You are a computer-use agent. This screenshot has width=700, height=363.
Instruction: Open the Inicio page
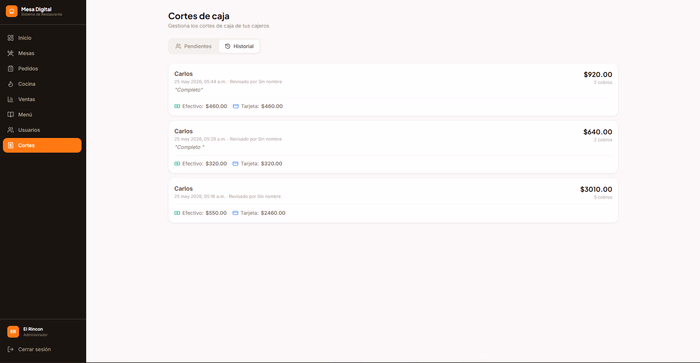(x=42, y=38)
